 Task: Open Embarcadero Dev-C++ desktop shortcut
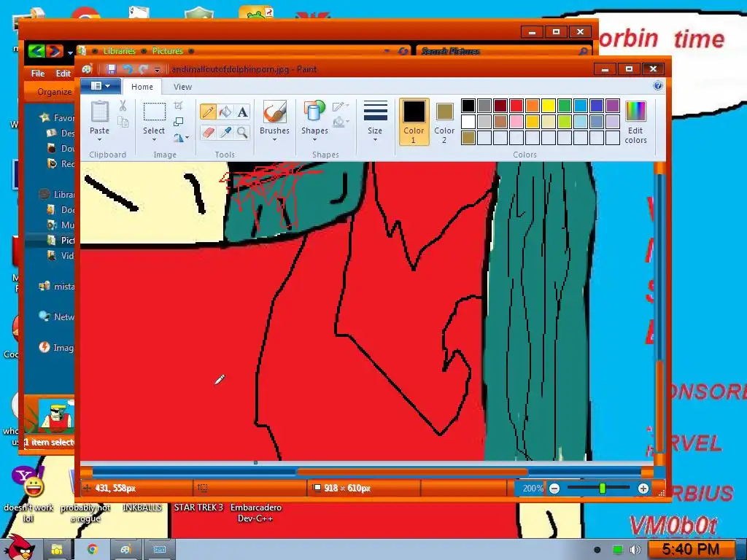click(256, 513)
